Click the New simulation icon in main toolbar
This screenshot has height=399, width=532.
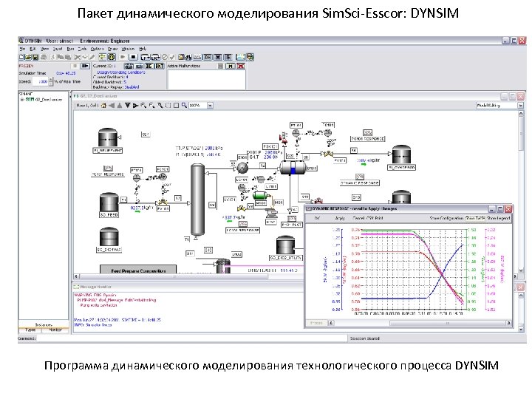[21, 57]
